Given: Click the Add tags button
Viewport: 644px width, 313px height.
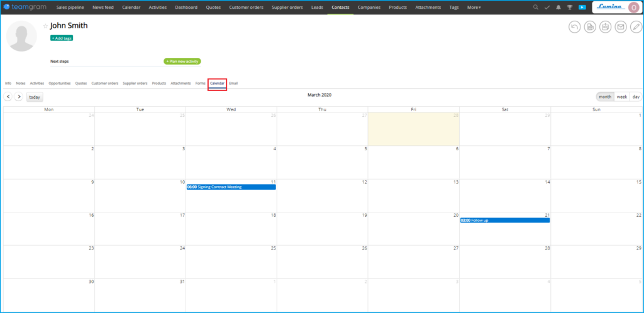Looking at the screenshot, I should [62, 38].
